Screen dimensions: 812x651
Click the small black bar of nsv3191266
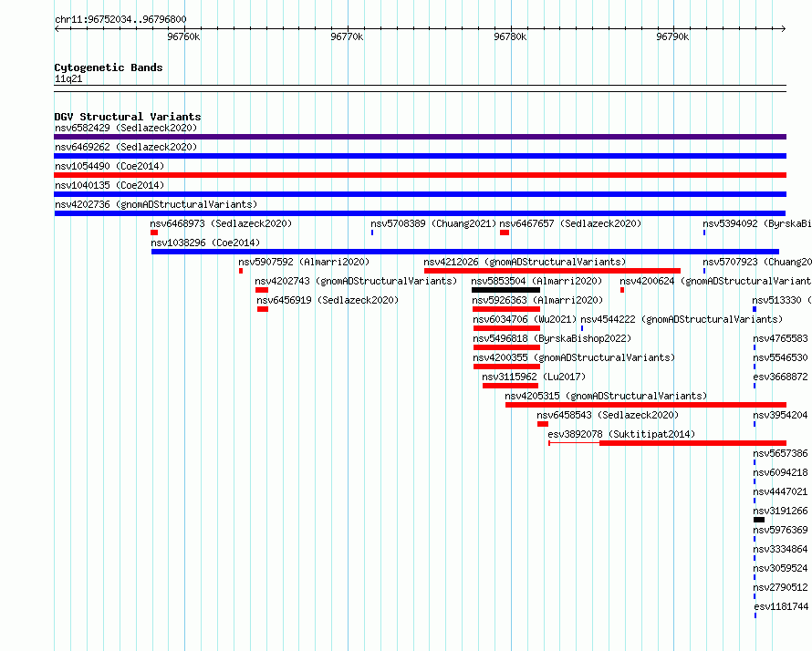click(759, 520)
